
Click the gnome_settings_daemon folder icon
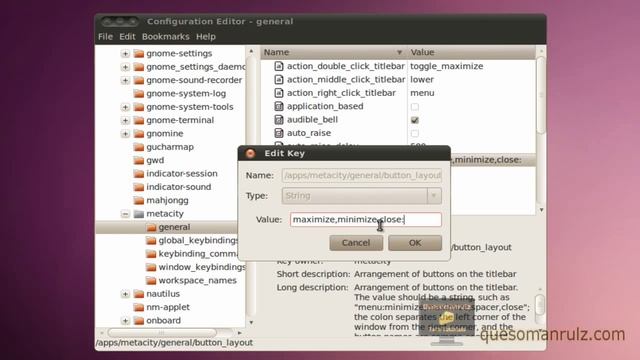point(139,67)
